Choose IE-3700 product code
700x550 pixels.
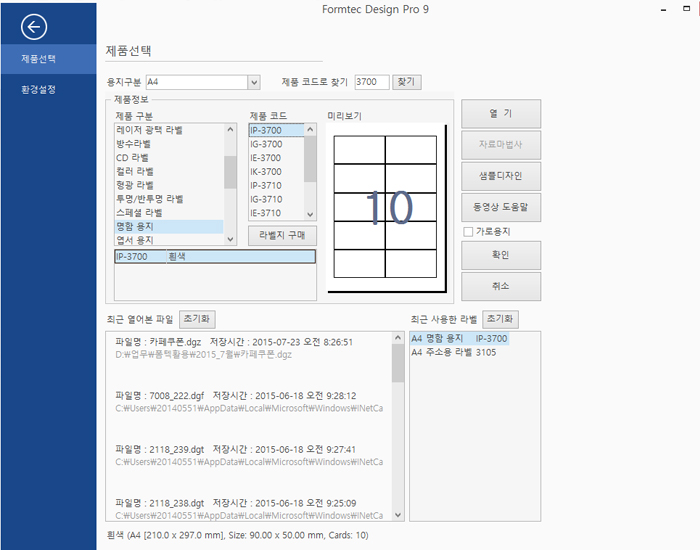point(276,158)
